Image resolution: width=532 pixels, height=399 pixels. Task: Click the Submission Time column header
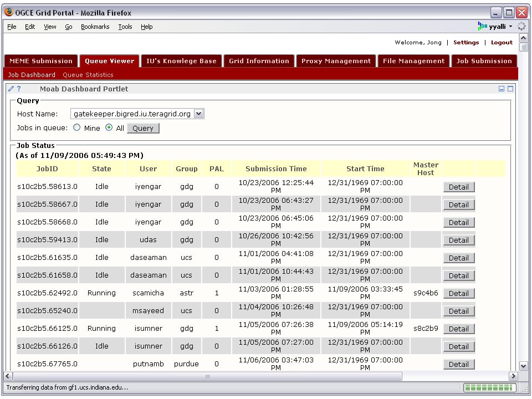pos(276,168)
